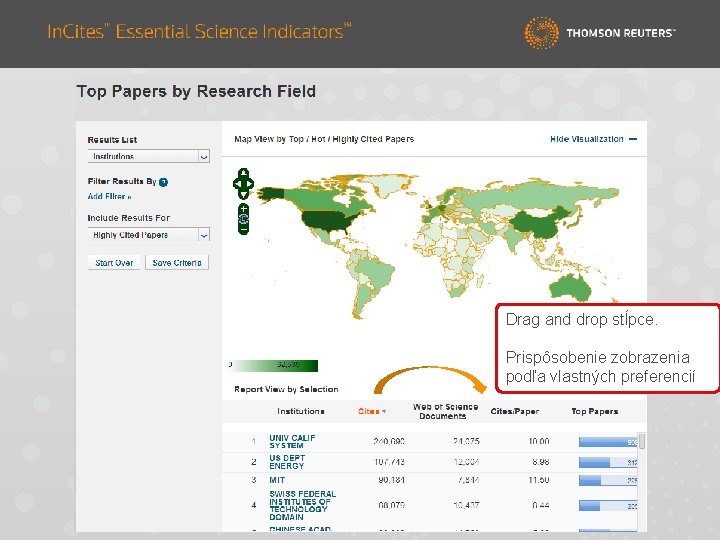Pan the map upward with up arrow
This screenshot has width=720, height=540.
tap(244, 174)
